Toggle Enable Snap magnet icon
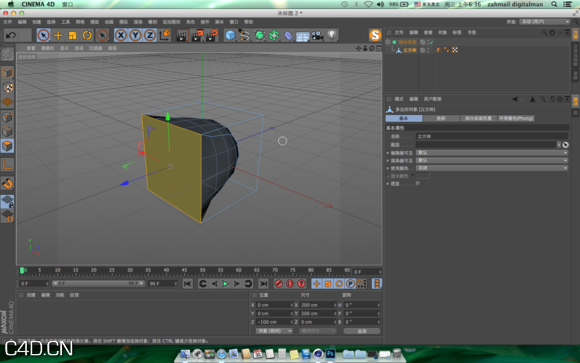 click(7, 184)
